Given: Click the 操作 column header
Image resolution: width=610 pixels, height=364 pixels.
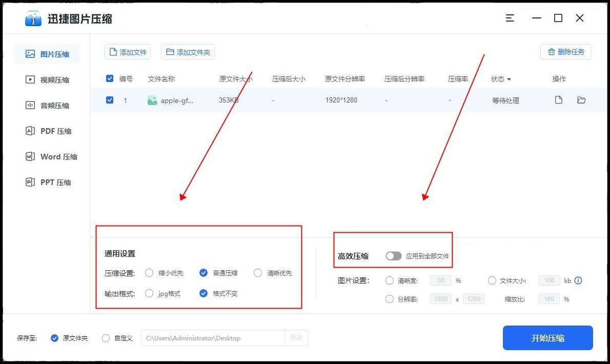Looking at the screenshot, I should pos(559,79).
